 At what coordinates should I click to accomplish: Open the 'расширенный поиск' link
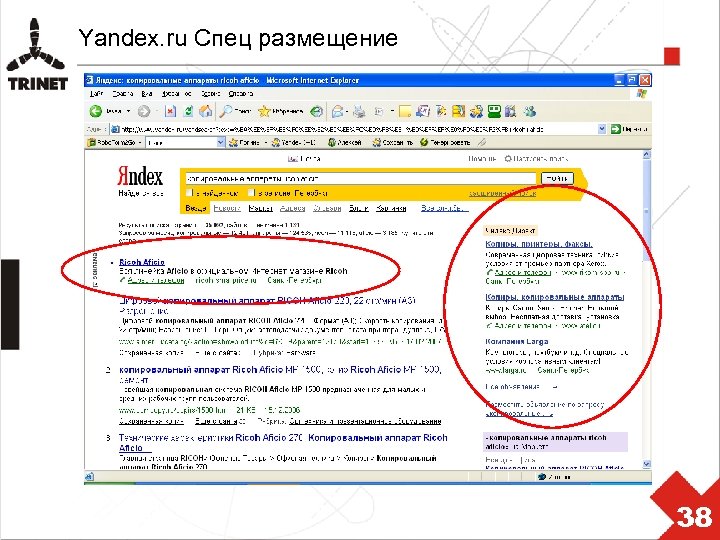[x=502, y=193]
